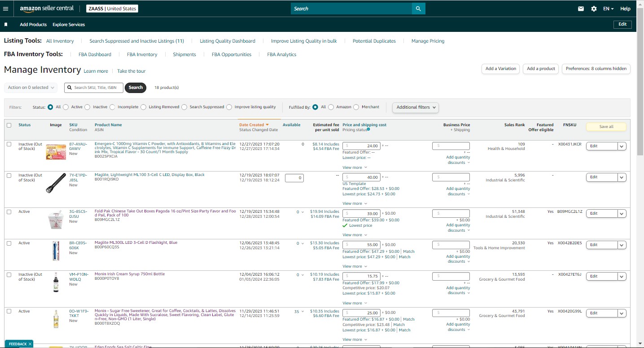
Task: Select the Active status radio button
Action: [66, 107]
